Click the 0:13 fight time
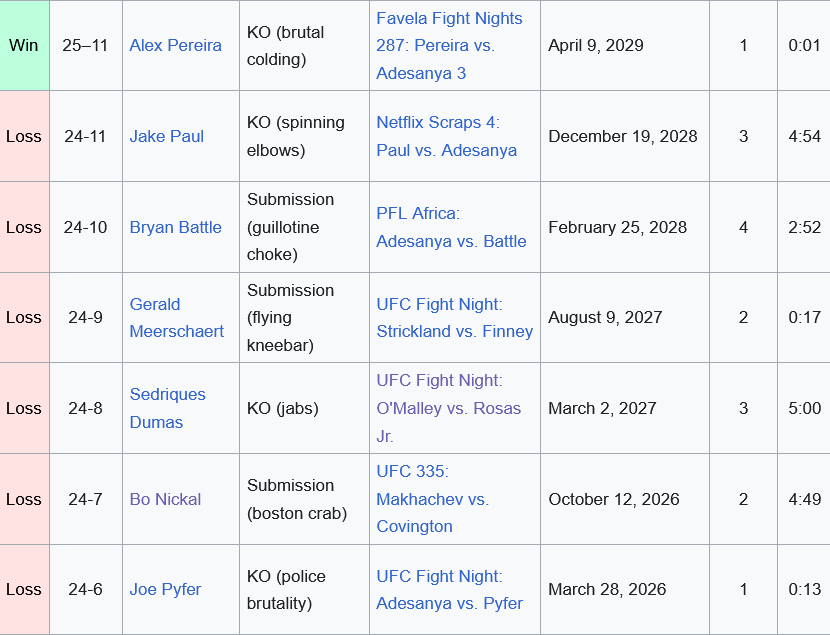This screenshot has width=830, height=635. coord(804,589)
